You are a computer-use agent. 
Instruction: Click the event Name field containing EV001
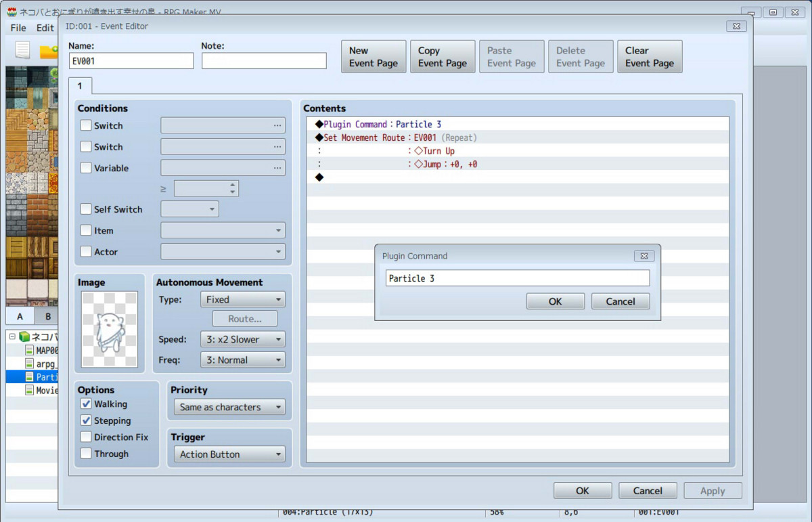(131, 60)
